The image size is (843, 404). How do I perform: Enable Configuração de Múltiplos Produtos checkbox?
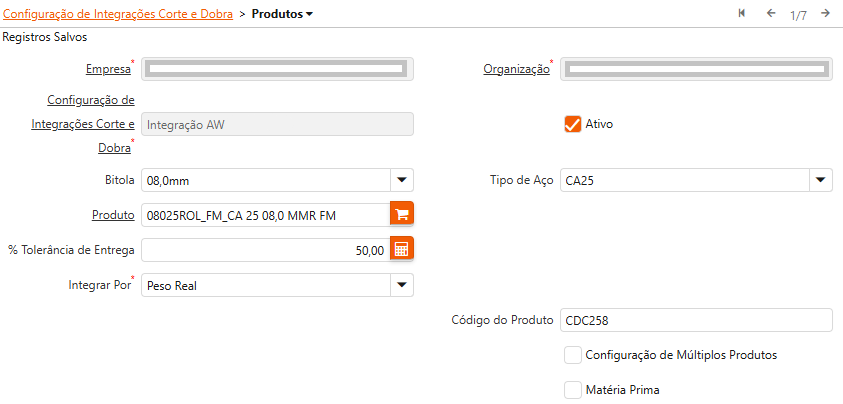tap(573, 354)
